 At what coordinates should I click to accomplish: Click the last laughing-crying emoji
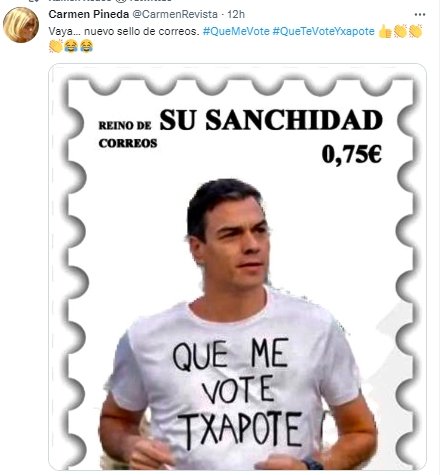86,46
